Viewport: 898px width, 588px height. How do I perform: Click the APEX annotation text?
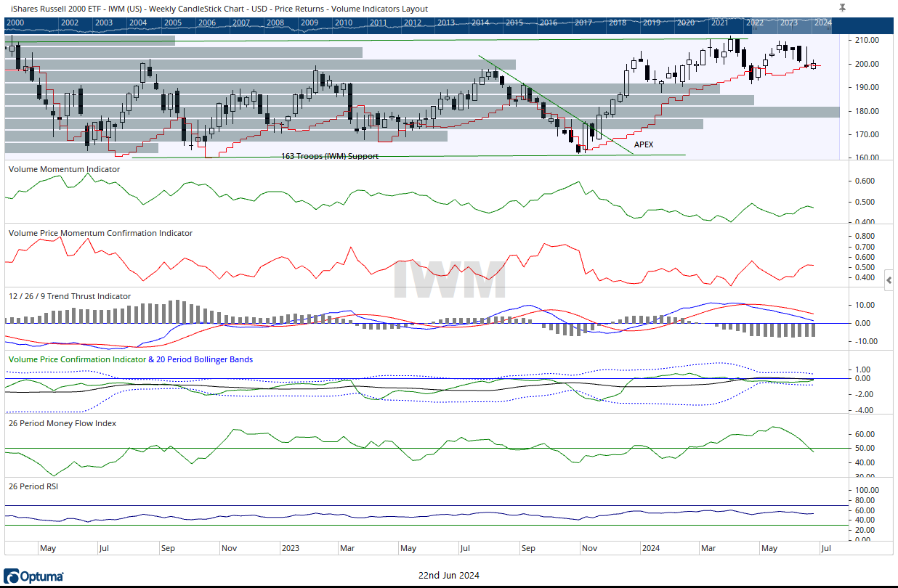pyautogui.click(x=644, y=144)
